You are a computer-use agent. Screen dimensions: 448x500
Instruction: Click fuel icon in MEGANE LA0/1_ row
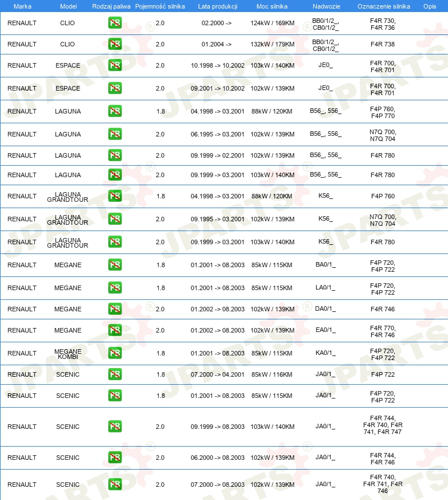pos(115,288)
